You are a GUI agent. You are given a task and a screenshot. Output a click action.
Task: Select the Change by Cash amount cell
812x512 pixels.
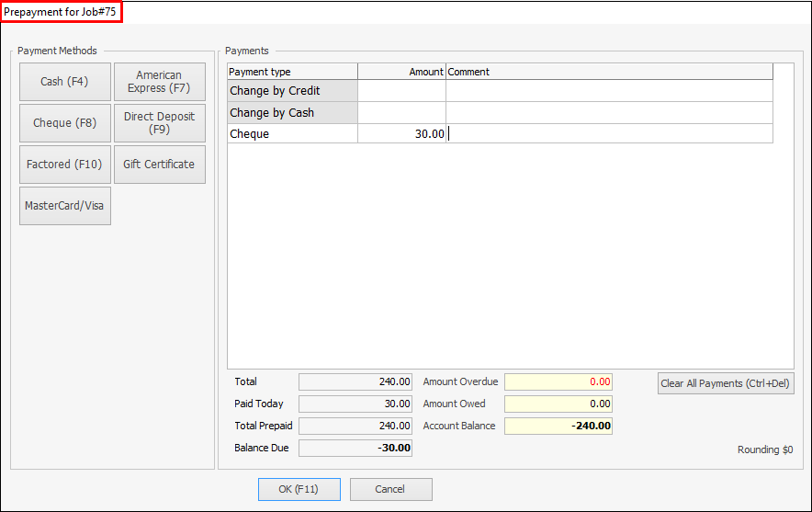[401, 113]
